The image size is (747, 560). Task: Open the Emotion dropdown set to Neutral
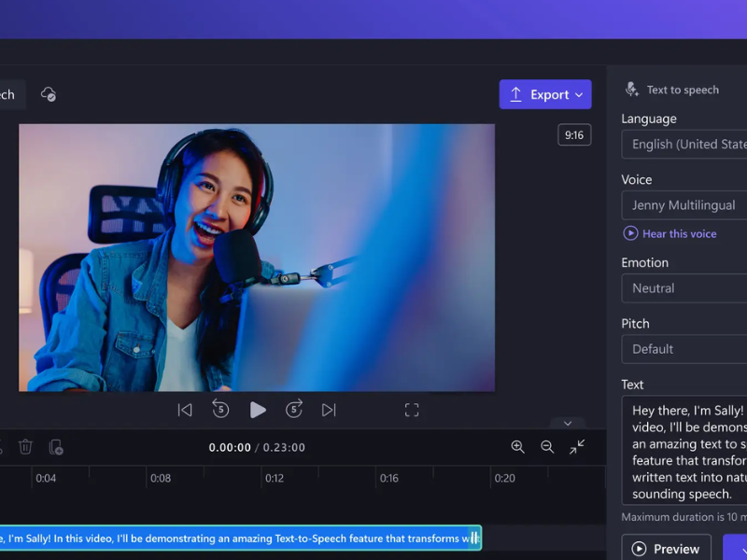click(684, 288)
